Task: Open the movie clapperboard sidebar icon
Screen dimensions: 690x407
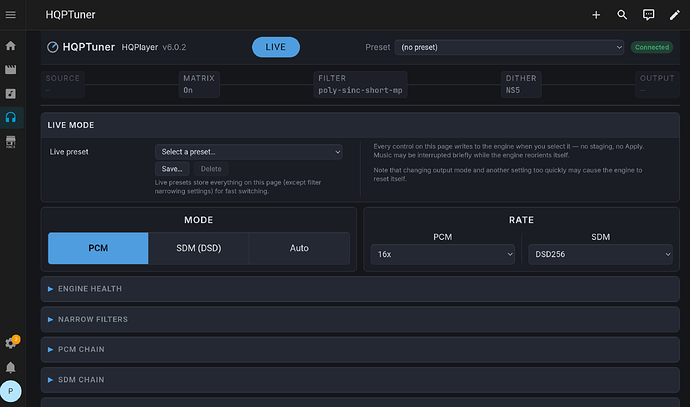Action: pyautogui.click(x=11, y=70)
